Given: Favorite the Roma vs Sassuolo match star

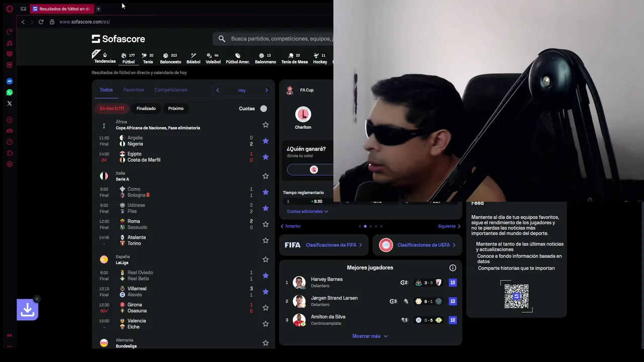Looking at the screenshot, I should pyautogui.click(x=266, y=224).
